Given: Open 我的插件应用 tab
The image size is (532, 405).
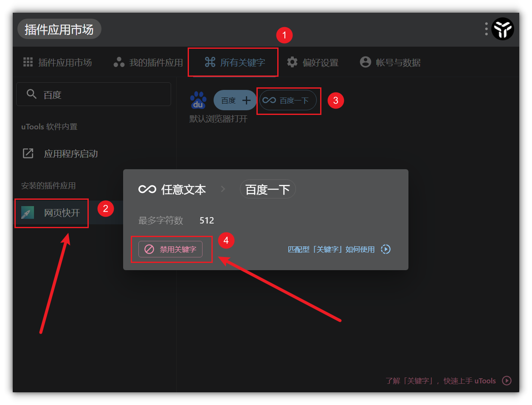Looking at the screenshot, I should tap(148, 62).
